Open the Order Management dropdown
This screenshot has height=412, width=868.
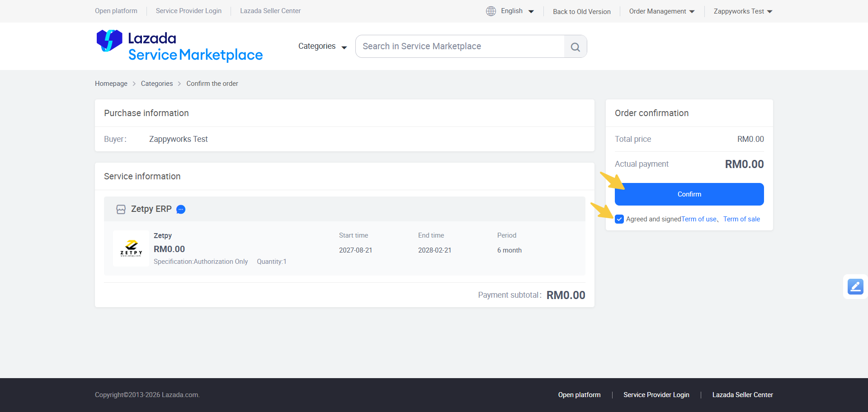[x=662, y=11]
